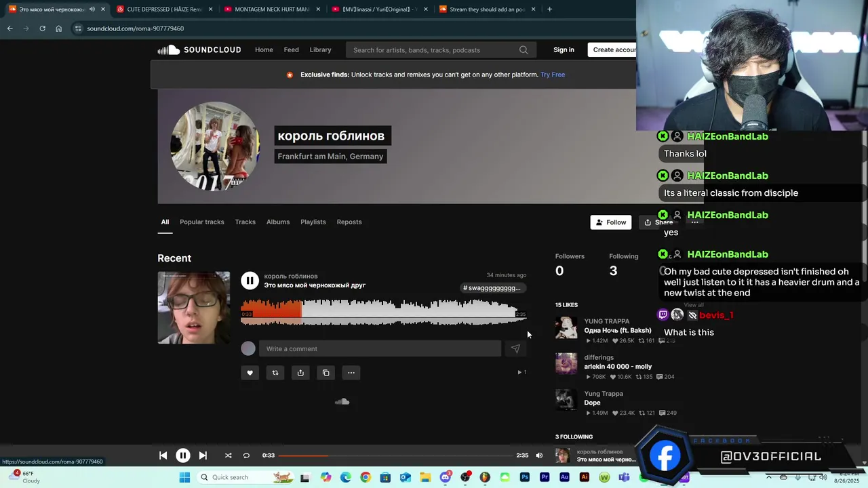Screen dimensions: 868x488
Task: Open the 15 LIKES section heading
Action: pyautogui.click(x=566, y=305)
